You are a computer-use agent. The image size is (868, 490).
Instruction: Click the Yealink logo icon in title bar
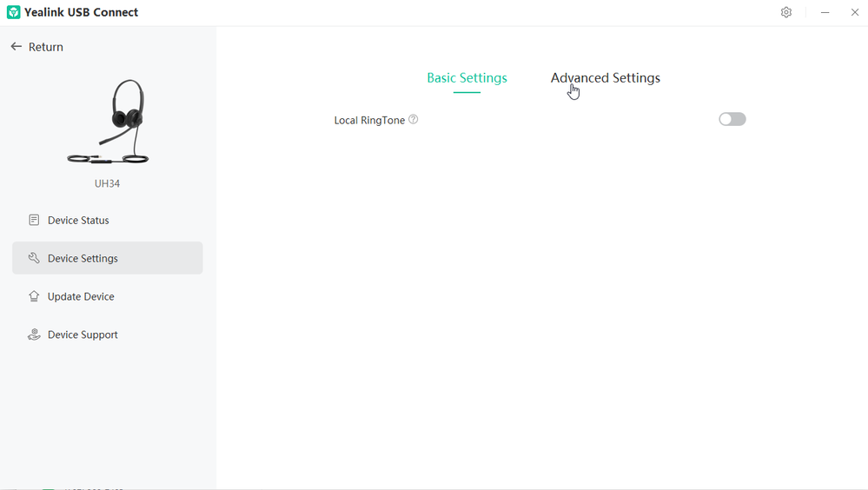point(13,12)
